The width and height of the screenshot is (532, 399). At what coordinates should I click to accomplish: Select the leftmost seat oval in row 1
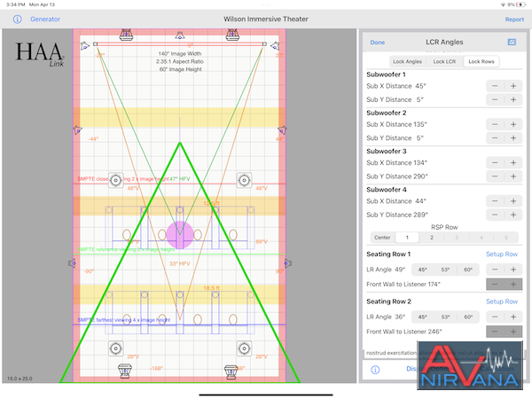pyautogui.click(x=127, y=234)
